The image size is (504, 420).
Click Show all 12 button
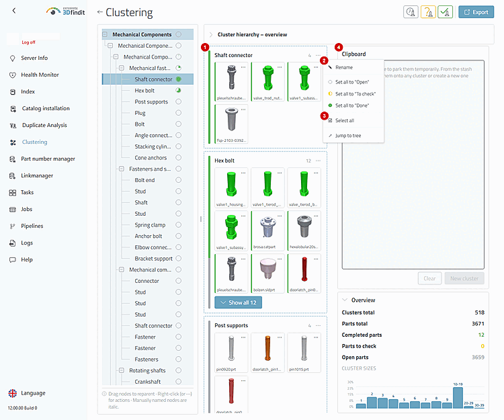238,302
